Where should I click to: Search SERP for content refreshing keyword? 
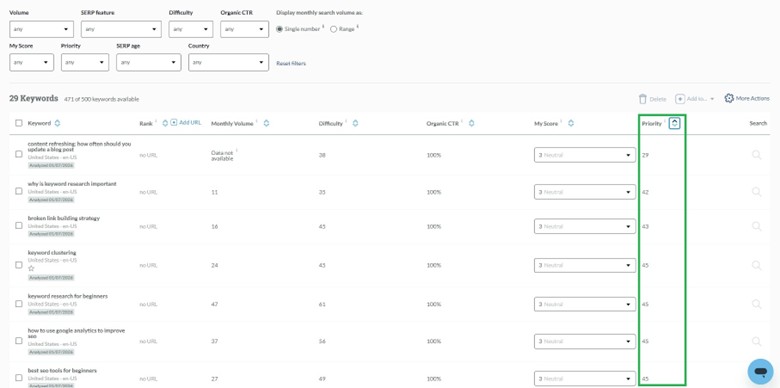(x=756, y=155)
